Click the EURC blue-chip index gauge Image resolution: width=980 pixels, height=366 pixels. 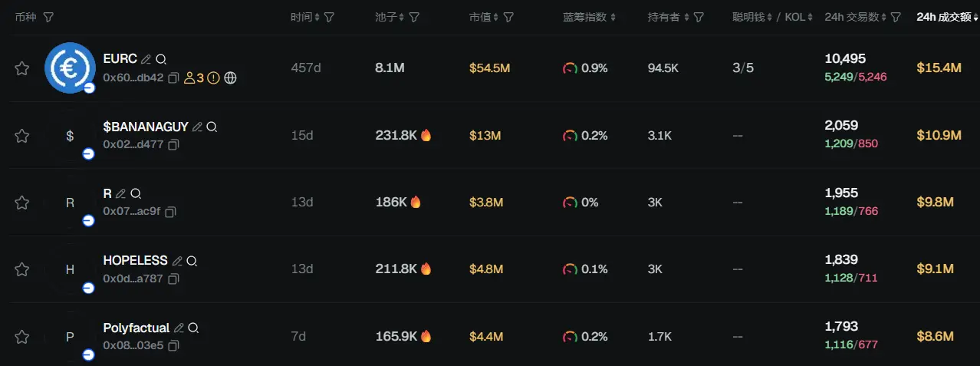tap(570, 68)
